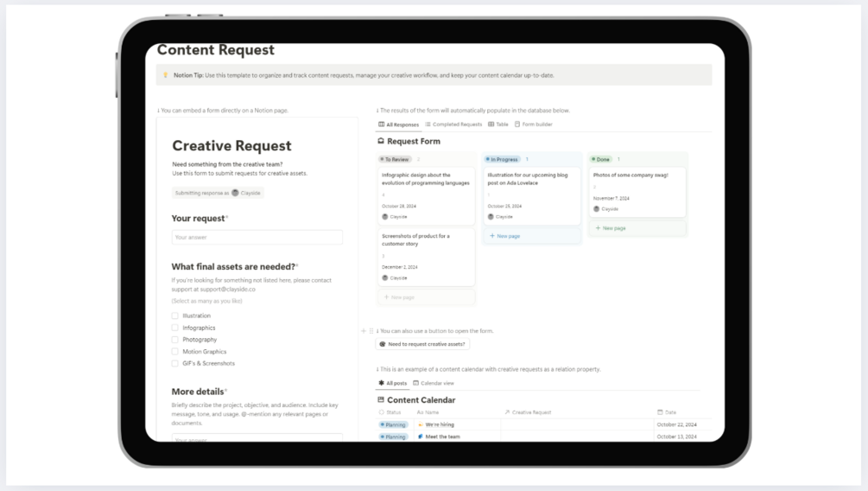
Task: Switch to the Completed Requests tab
Action: click(x=453, y=124)
